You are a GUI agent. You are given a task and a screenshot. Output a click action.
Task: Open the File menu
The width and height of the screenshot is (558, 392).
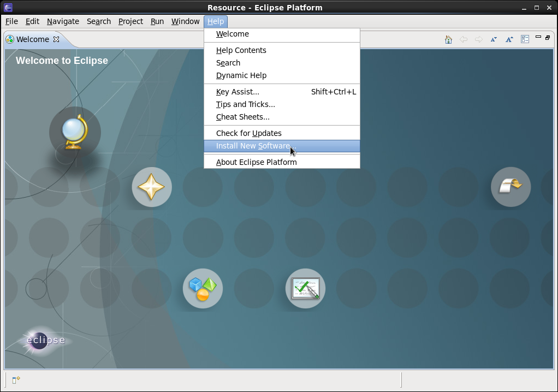(12, 21)
